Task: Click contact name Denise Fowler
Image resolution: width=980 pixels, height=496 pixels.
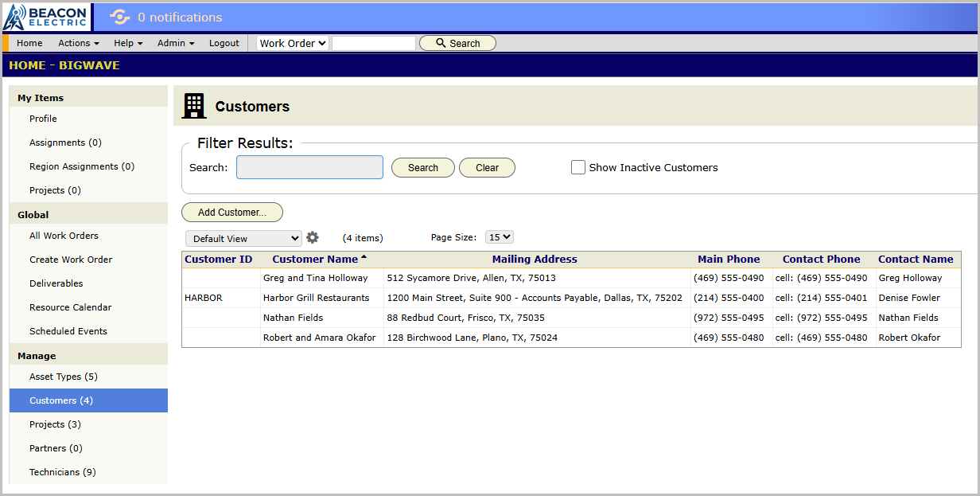Action: tap(909, 298)
